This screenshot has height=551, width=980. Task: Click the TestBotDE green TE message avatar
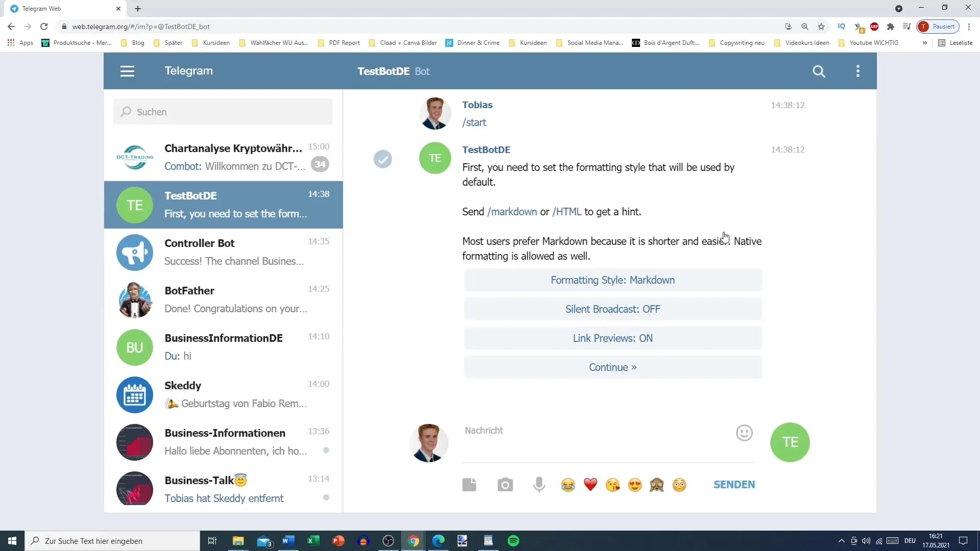(435, 158)
